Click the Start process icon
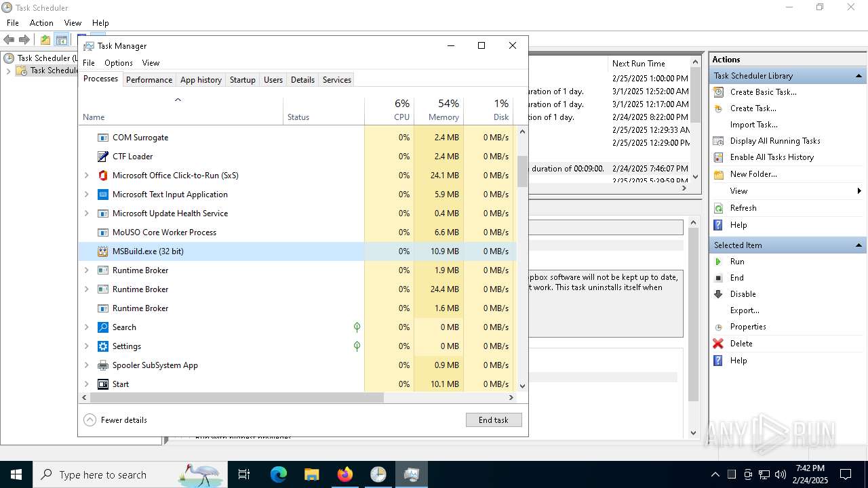 click(x=103, y=384)
